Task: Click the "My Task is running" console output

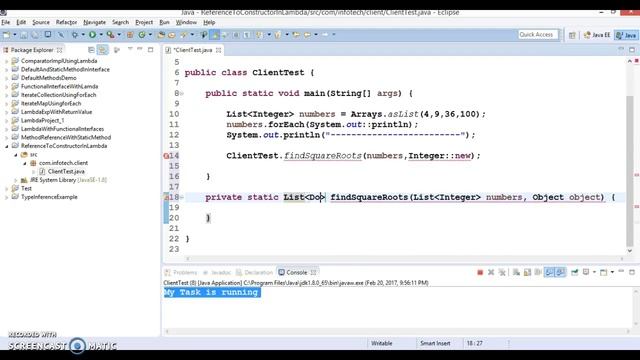Action: (211, 292)
